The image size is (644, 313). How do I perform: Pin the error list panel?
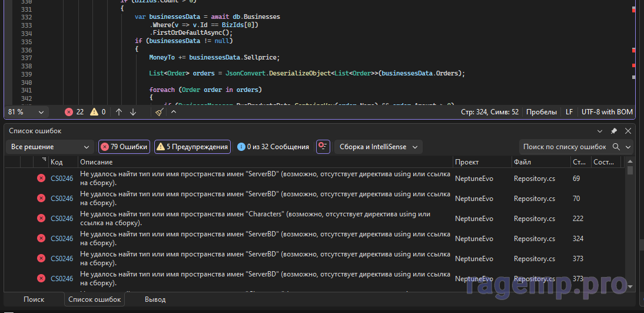[614, 131]
